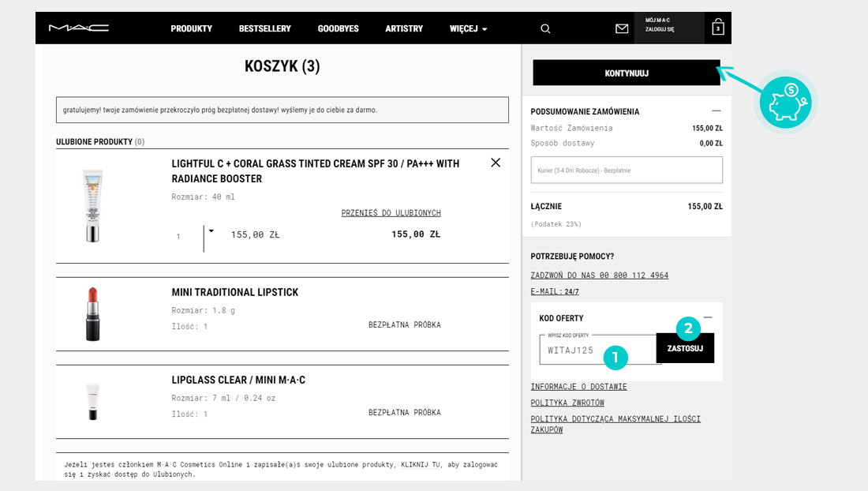Click Lightful C + Coral Grass product title
Image resolution: width=868 pixels, height=491 pixels.
point(316,171)
